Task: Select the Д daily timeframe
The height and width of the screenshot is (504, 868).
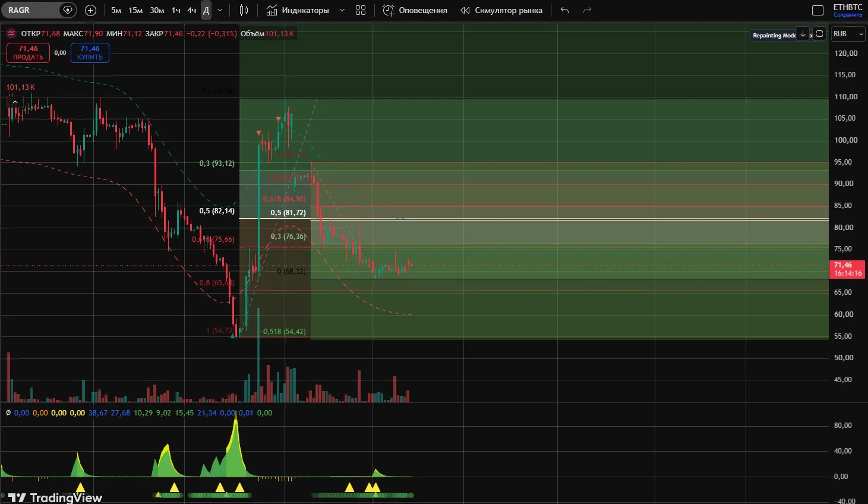Action: (206, 10)
